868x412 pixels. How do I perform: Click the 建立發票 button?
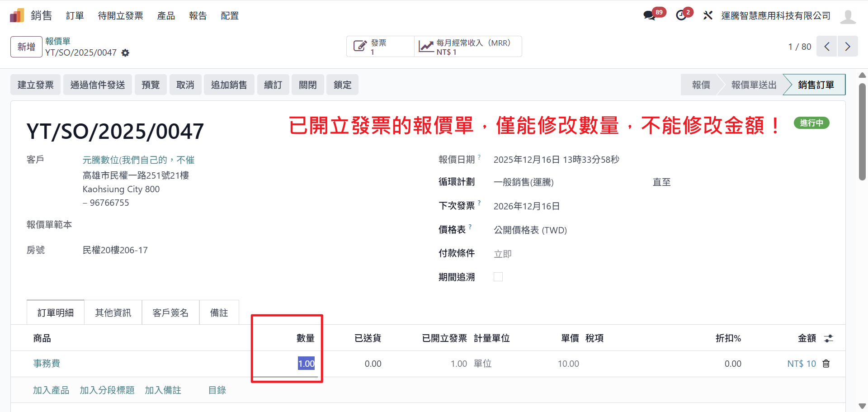36,85
